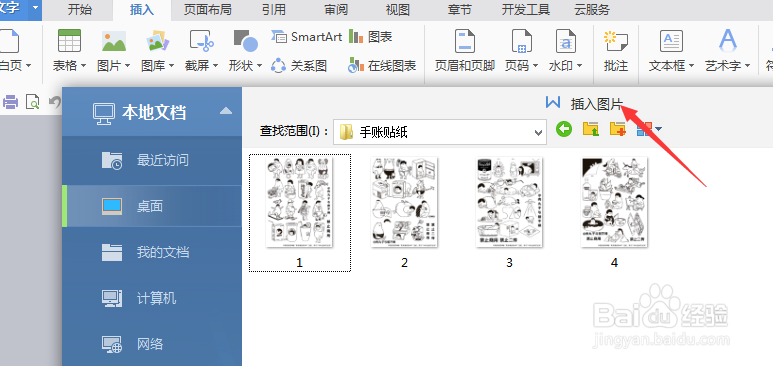This screenshot has width=773, height=366.
Task: Click the 艺术字 word art icon
Action: click(x=728, y=41)
